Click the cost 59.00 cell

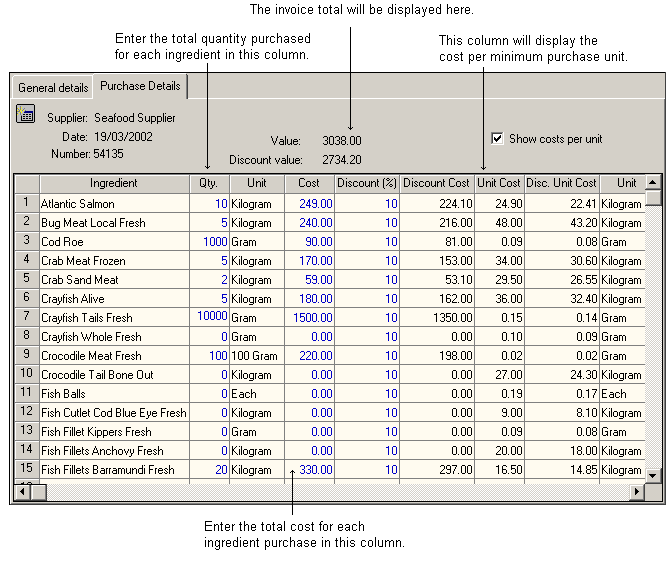coord(309,280)
